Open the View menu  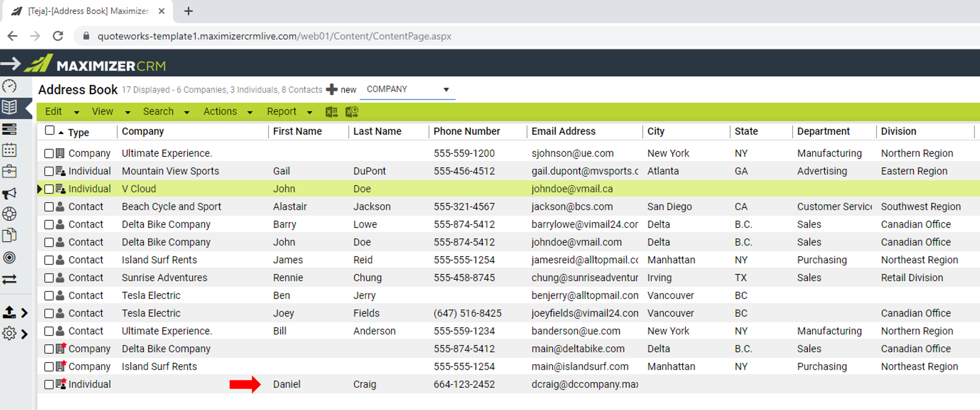click(x=110, y=111)
